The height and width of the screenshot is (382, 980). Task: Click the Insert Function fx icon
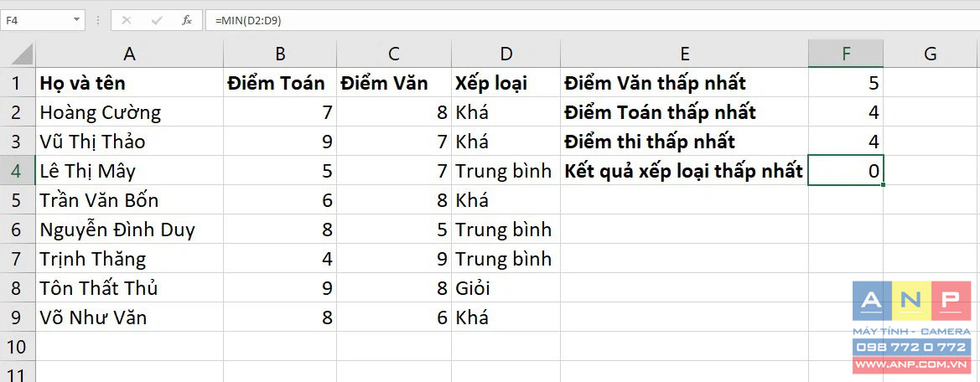(187, 20)
